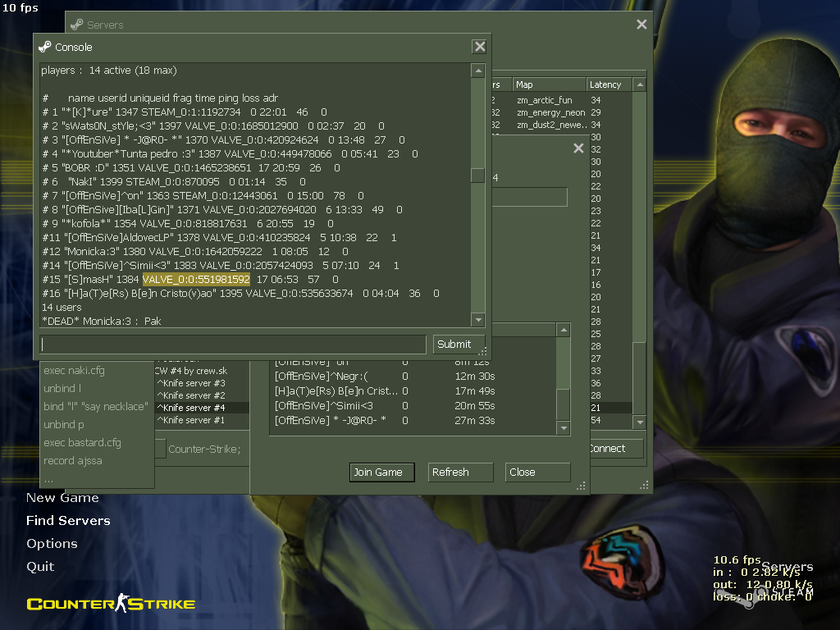
Task: Select 'CW #4 by crew.sk' server row
Action: (202, 371)
